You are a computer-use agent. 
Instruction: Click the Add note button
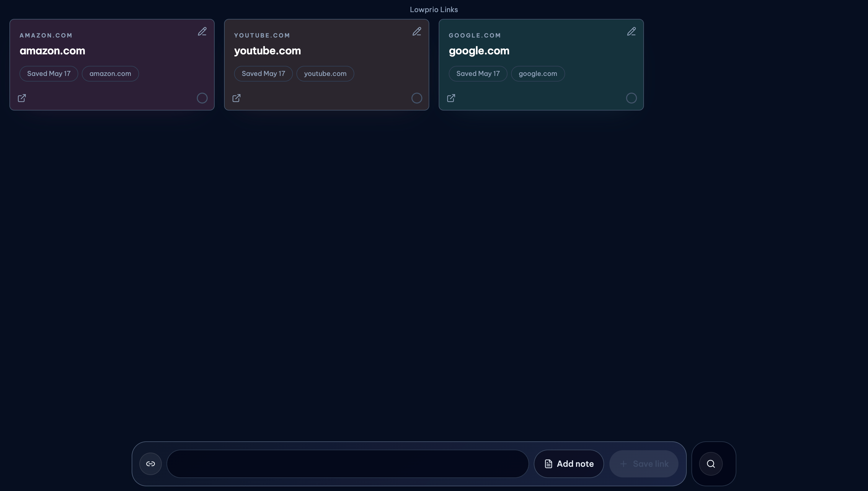(x=569, y=464)
